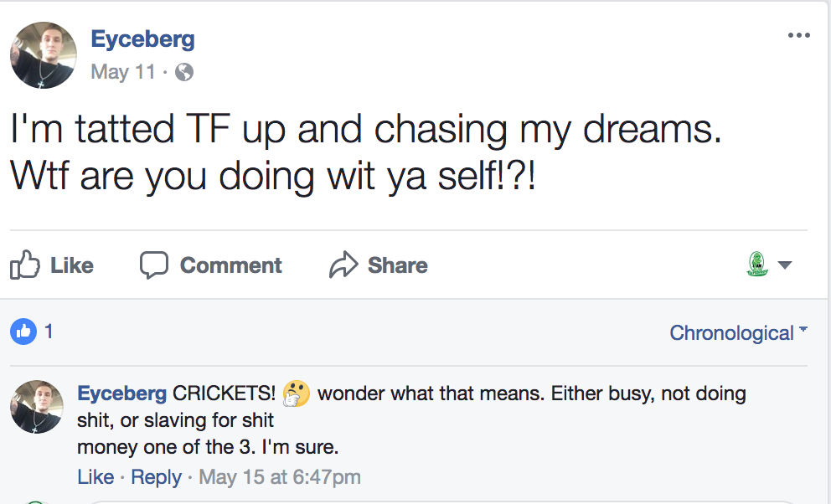Click the thinking face emoji in comment
Viewport: 831px width, 504px height.
(x=297, y=393)
